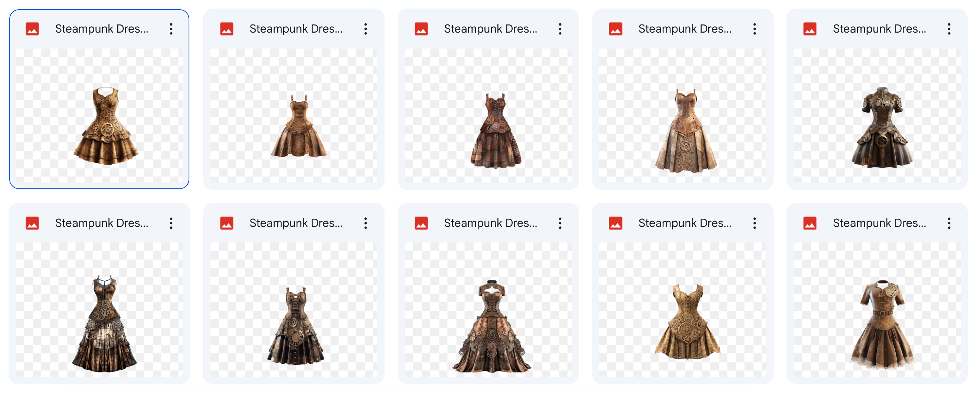Open the three-dot menu on the last bottom-row card

[x=950, y=223]
